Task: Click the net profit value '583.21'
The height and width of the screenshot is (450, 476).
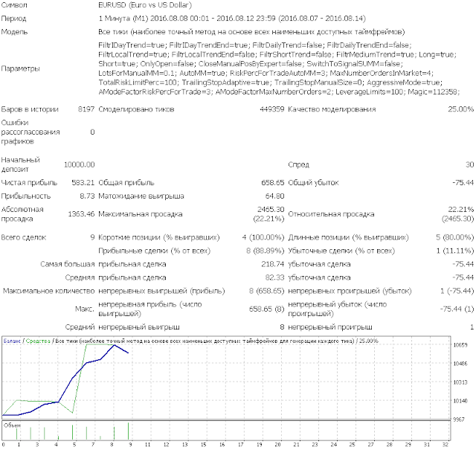Action: 83,183
